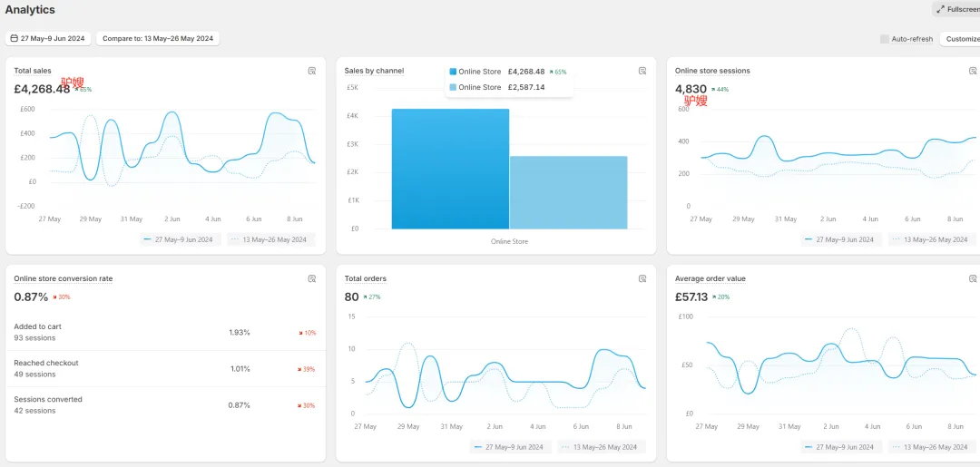Enable the Auto-refresh checkbox

tap(885, 39)
